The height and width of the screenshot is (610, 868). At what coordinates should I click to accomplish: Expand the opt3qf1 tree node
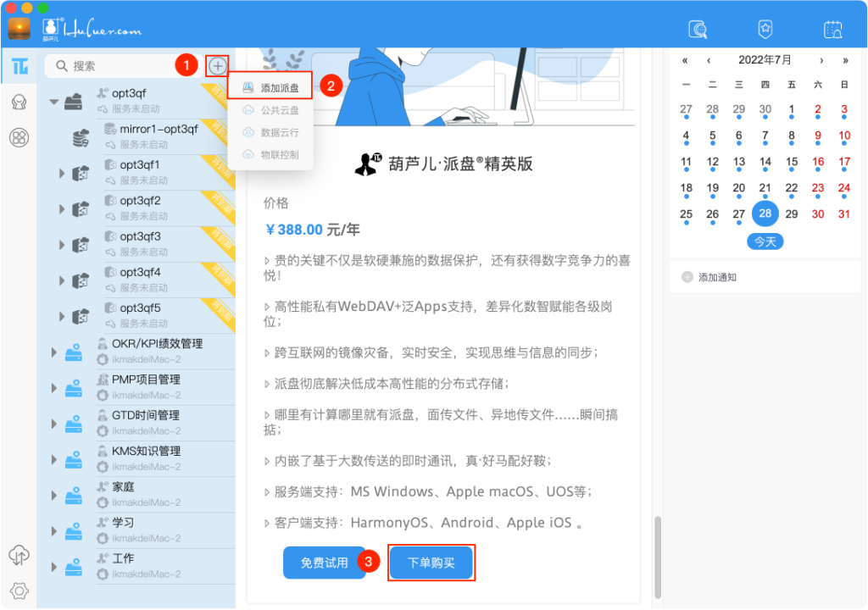(x=62, y=174)
